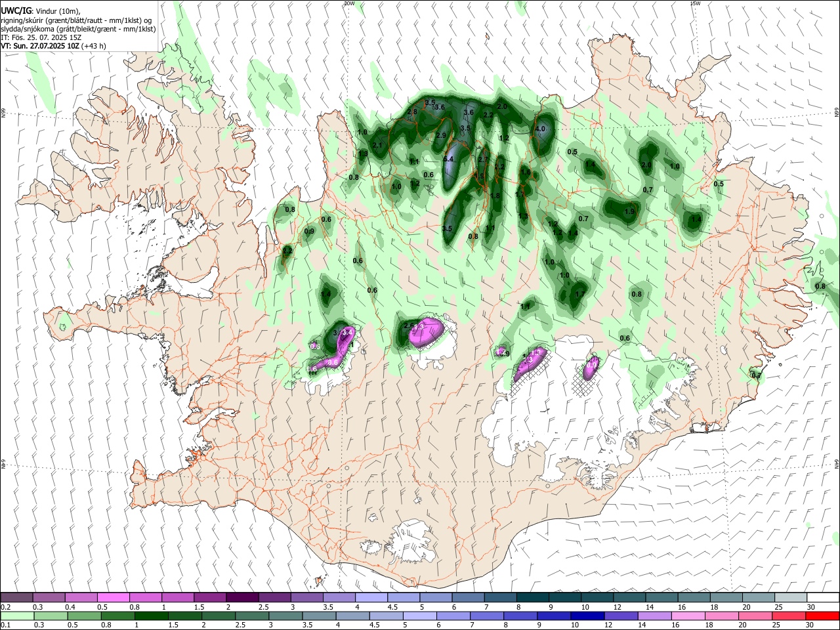840x630 pixels.
Task: Click the 2.7 precipitation value on the map
Action: click(x=483, y=159)
